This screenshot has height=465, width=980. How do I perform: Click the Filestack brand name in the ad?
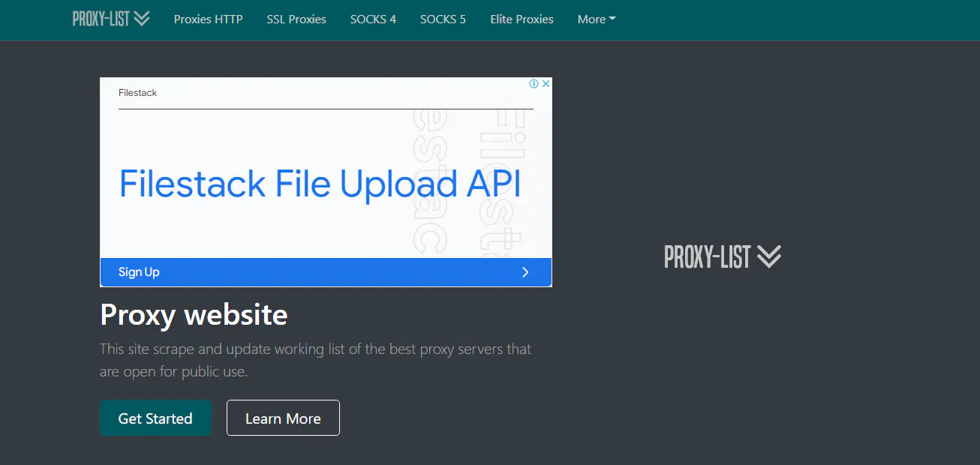point(137,92)
